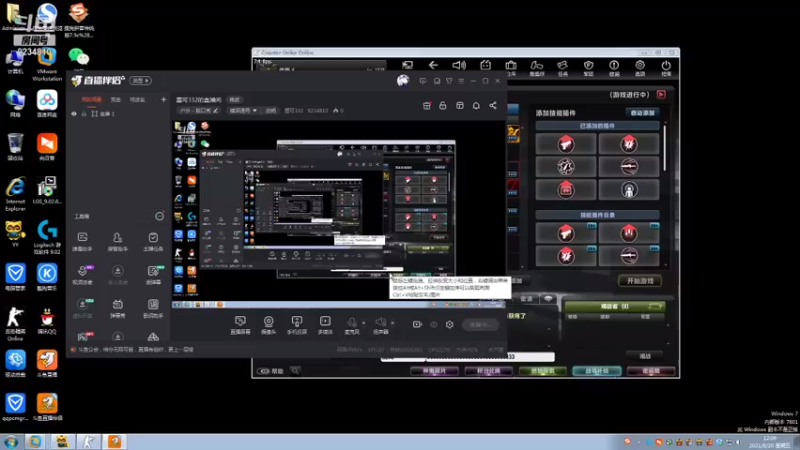Click the layout icon beside the bell

(x=460, y=106)
